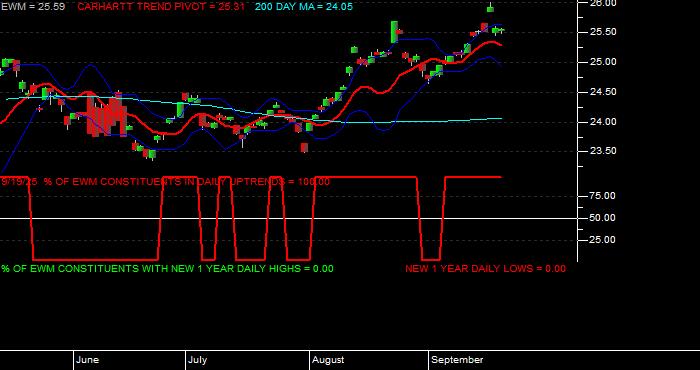Screen dimensions: 700x370
Task: Click the September month marker on time axis
Action: click(457, 360)
